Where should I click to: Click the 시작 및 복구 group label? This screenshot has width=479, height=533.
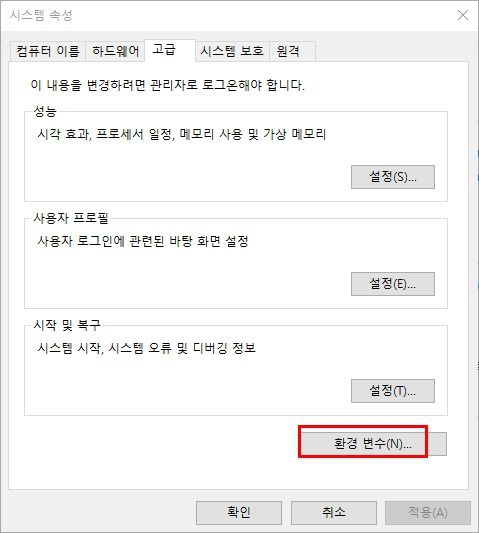click(x=67, y=325)
